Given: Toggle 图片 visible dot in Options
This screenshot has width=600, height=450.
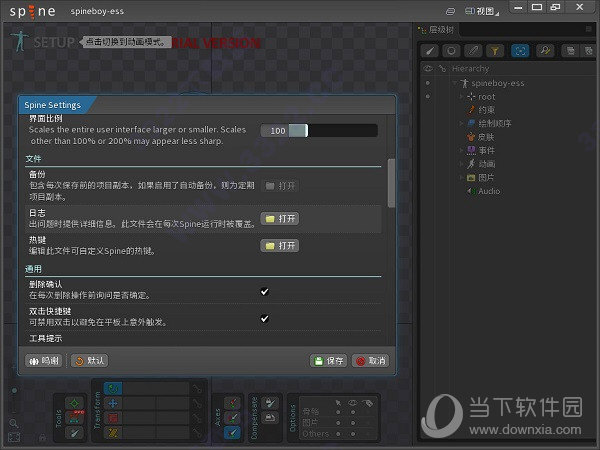Looking at the screenshot, I should coord(353,423).
